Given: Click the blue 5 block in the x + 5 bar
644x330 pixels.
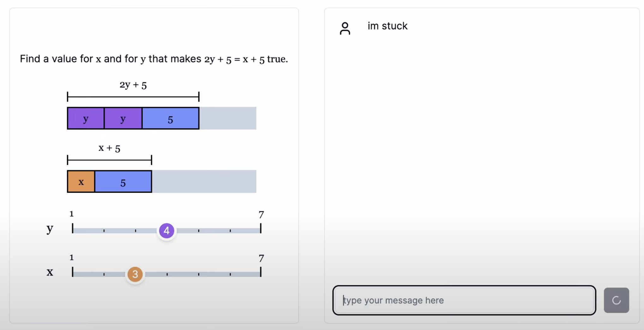Looking at the screenshot, I should [123, 182].
